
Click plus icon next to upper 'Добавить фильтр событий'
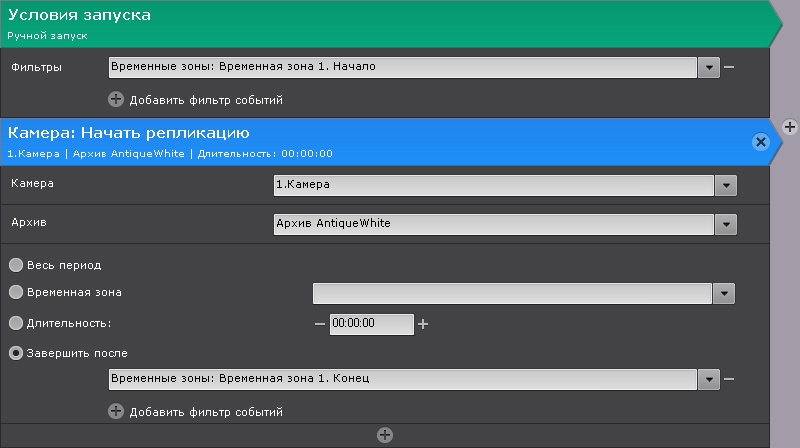coord(116,100)
